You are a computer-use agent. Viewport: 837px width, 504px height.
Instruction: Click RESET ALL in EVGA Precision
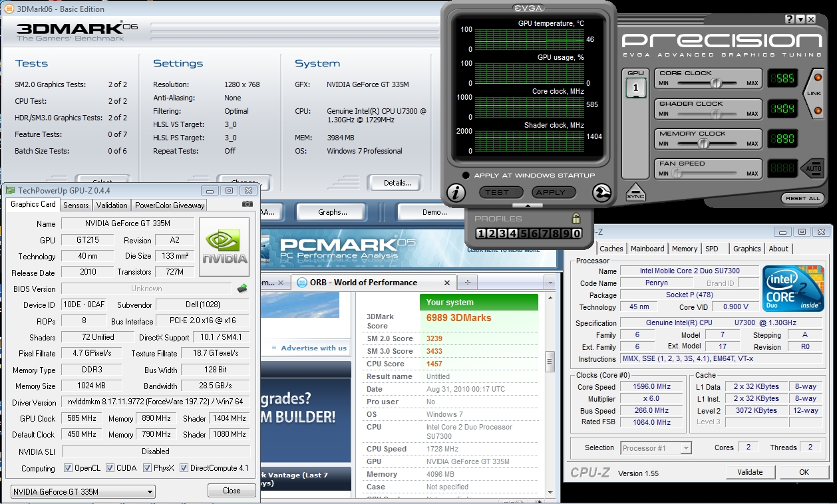(803, 198)
